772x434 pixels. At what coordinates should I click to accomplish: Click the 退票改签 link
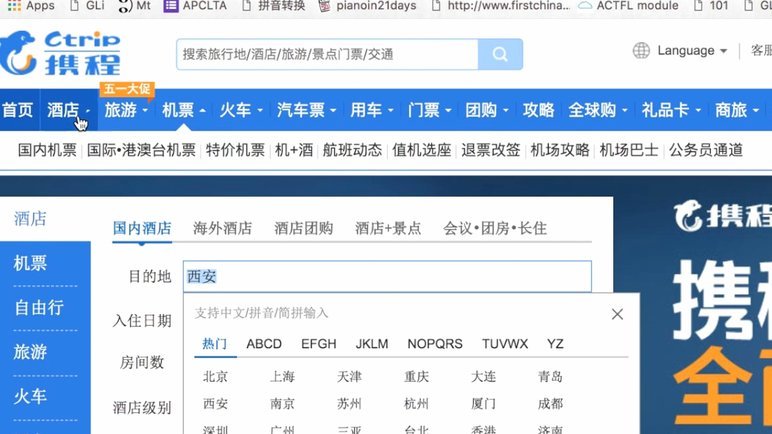click(491, 150)
